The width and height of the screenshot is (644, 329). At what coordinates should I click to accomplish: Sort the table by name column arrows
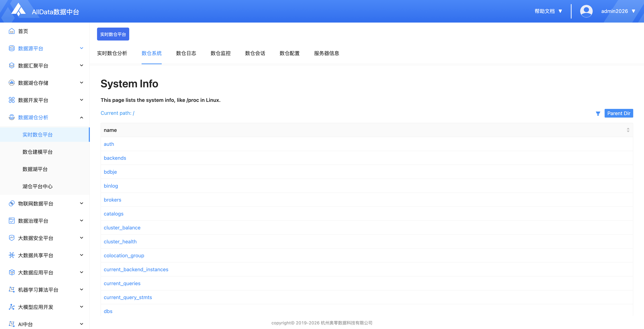628,130
